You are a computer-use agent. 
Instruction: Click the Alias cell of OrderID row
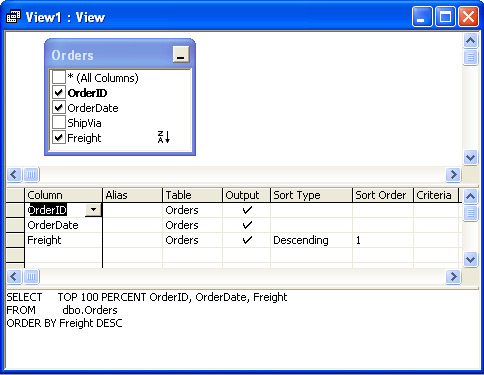[x=133, y=210]
